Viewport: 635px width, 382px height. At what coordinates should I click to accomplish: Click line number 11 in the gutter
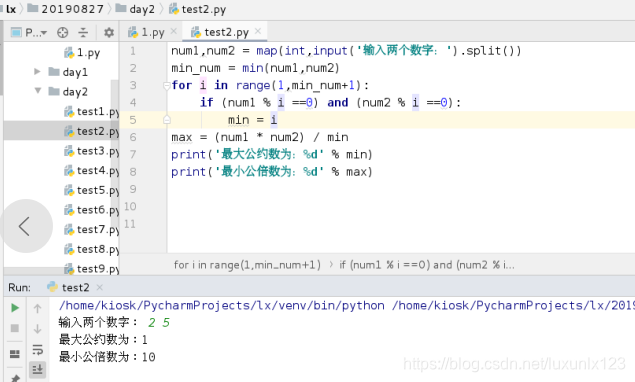(130, 224)
